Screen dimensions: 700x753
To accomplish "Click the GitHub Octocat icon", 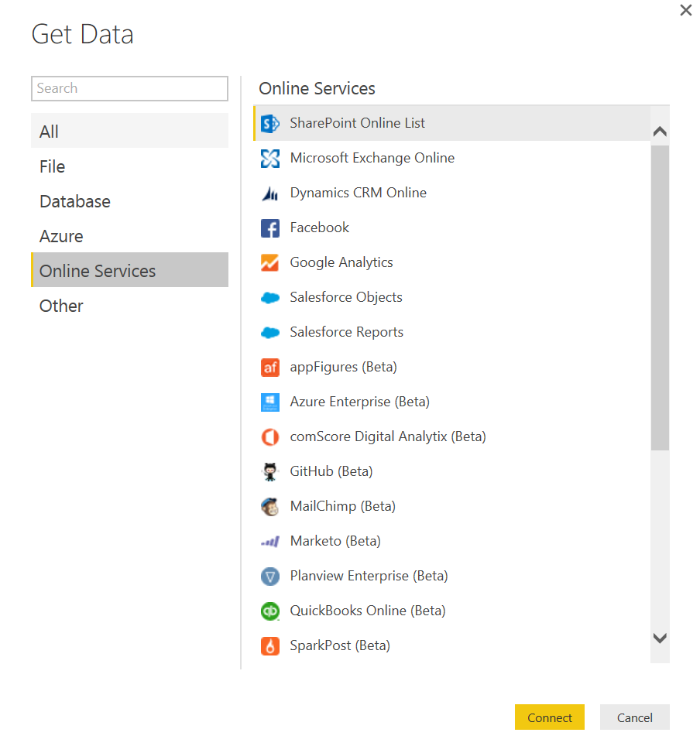I will click(270, 471).
